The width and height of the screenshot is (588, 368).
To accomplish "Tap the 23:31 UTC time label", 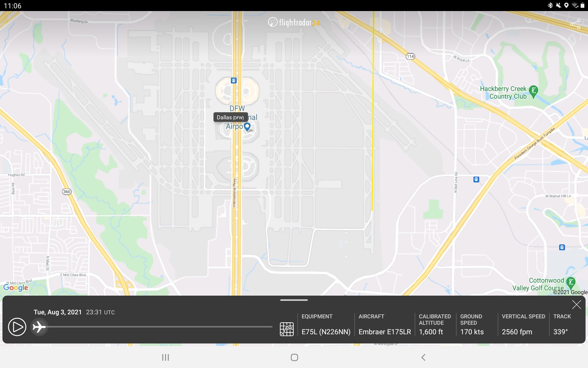I will pyautogui.click(x=100, y=312).
